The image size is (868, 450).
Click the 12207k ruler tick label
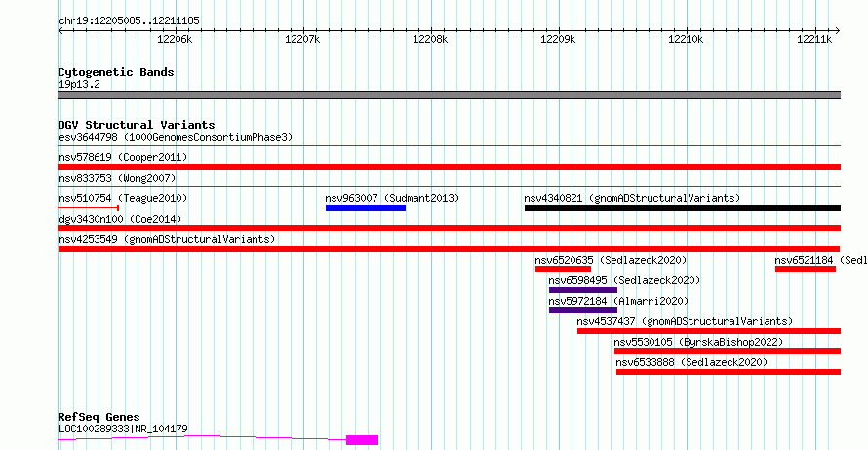point(302,39)
